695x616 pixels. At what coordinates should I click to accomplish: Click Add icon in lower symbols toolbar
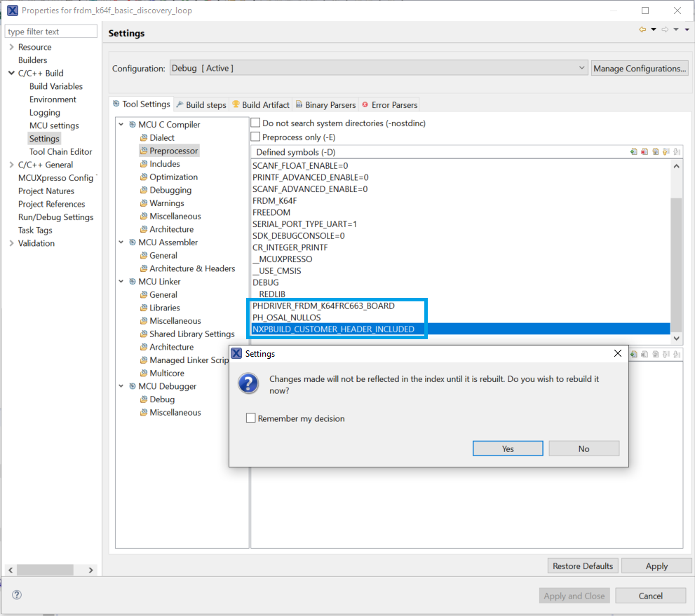pos(633,355)
